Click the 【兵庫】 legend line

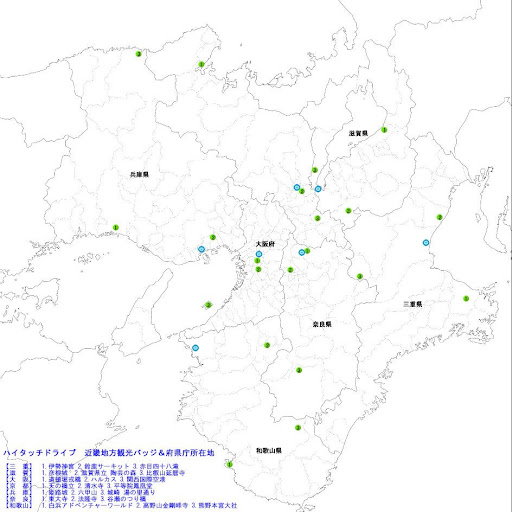[x=81, y=492]
